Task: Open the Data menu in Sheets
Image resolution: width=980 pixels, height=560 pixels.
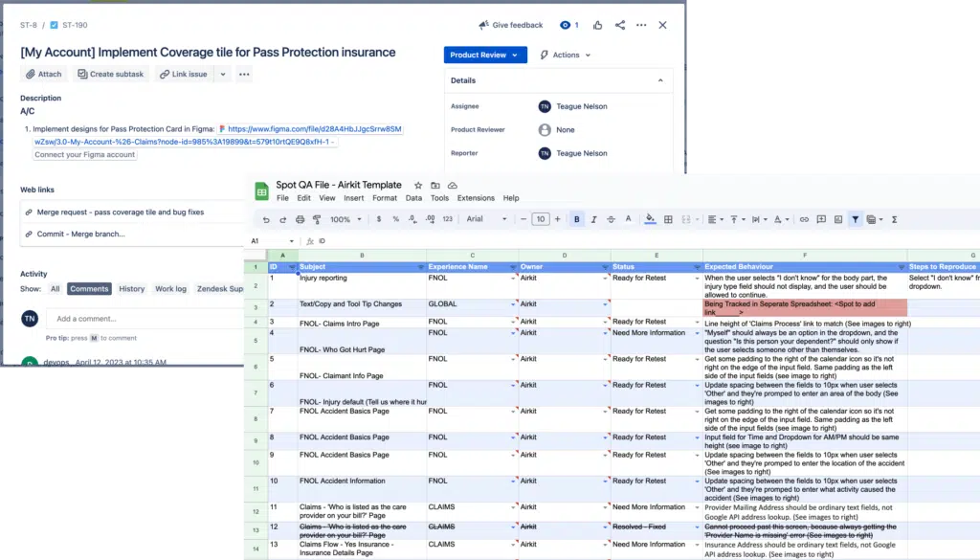Action: coord(413,198)
